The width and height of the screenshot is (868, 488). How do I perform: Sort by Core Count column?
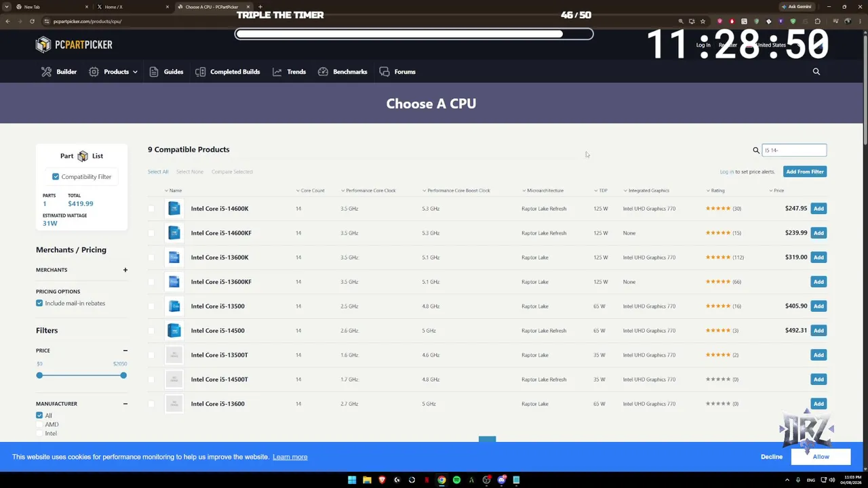(311, 190)
